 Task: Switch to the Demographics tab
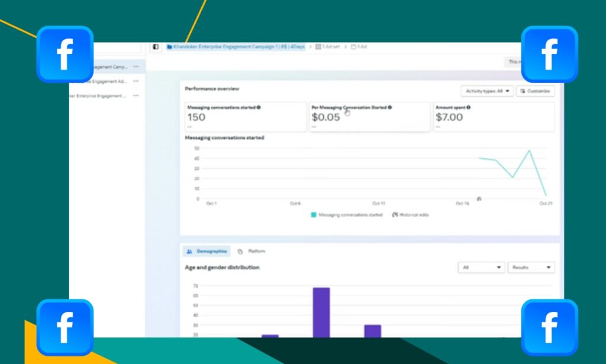(x=207, y=252)
